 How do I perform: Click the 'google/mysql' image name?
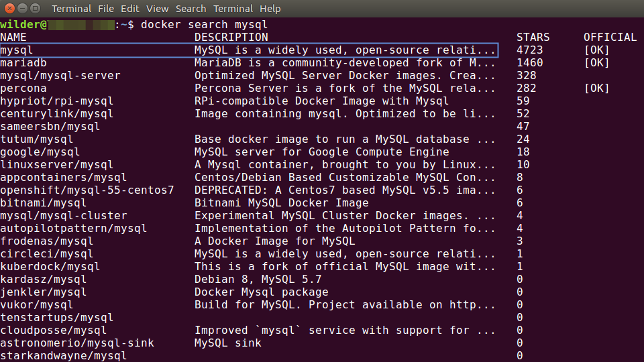pyautogui.click(x=40, y=152)
